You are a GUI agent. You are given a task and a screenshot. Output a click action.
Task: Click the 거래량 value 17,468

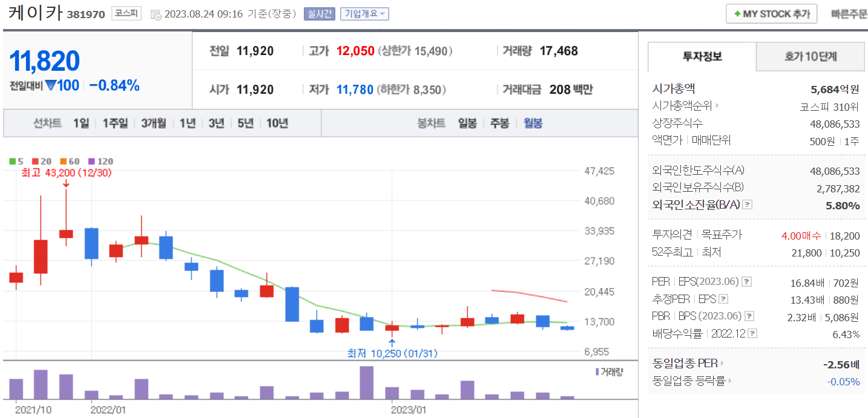559,51
